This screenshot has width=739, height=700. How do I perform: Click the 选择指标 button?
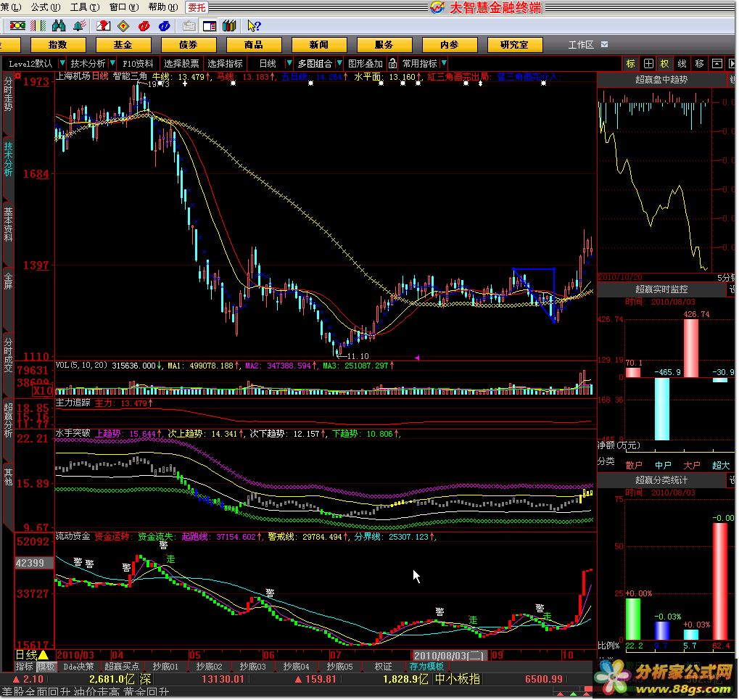click(x=226, y=63)
